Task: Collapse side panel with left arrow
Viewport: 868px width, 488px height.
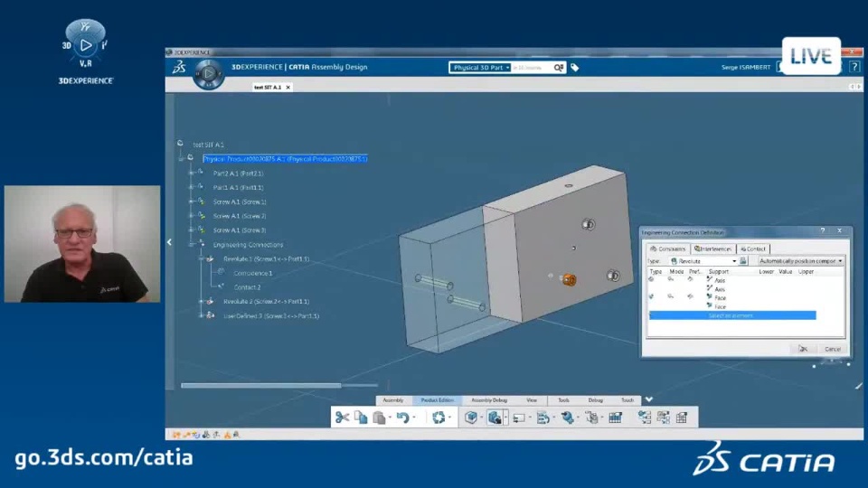Action: click(x=169, y=242)
